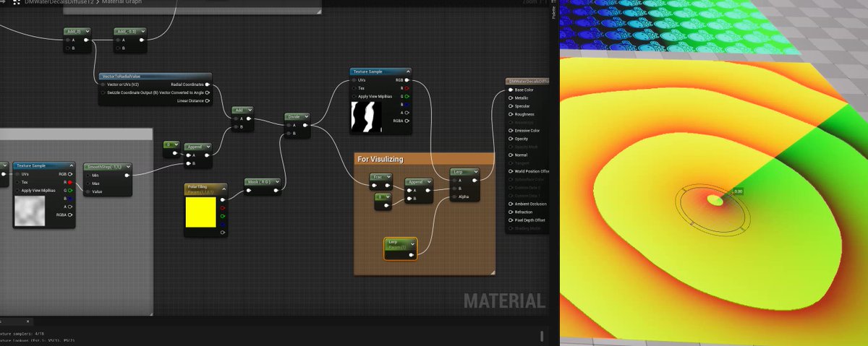Collapse the Mask ( R G ) node chevron
868x346 pixels.
[277, 182]
